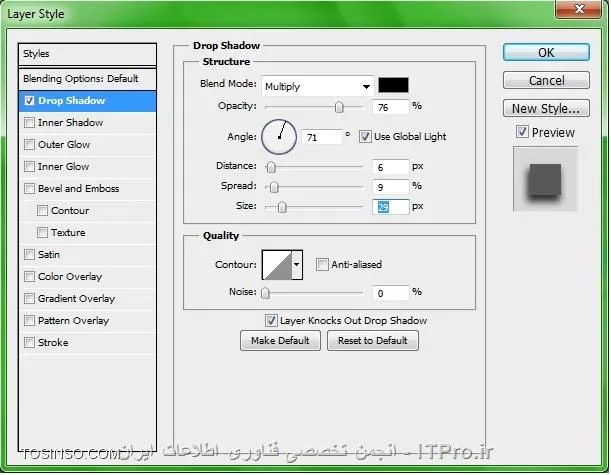
Task: Expand the contour picker dropdown arrow
Action: (296, 265)
